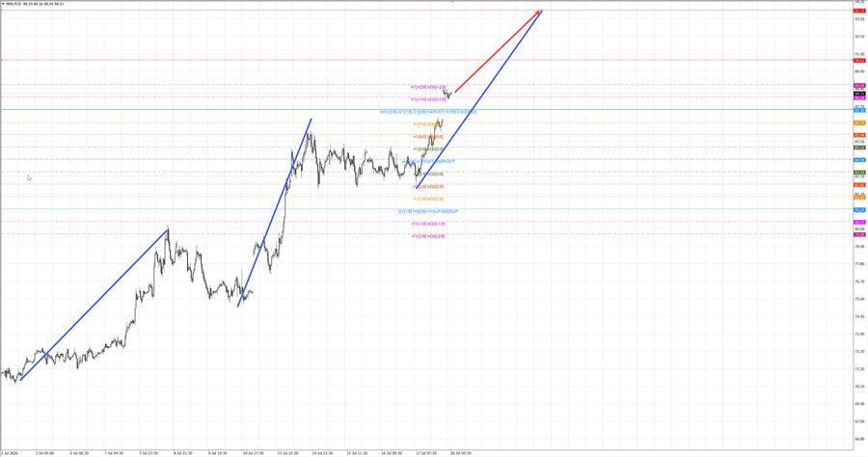
Task: Click the BRN symbol header with OHLC prices
Action: tap(35, 4)
